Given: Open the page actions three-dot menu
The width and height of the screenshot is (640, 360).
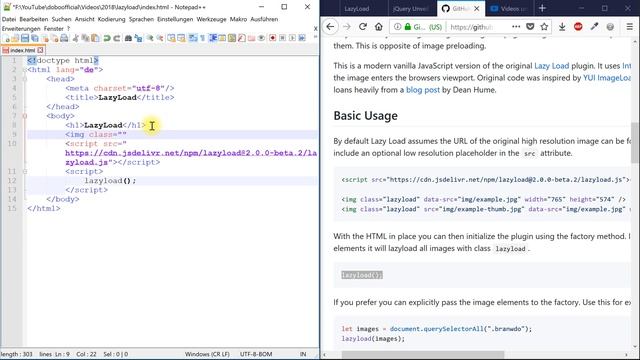Looking at the screenshot, I should click(x=516, y=27).
